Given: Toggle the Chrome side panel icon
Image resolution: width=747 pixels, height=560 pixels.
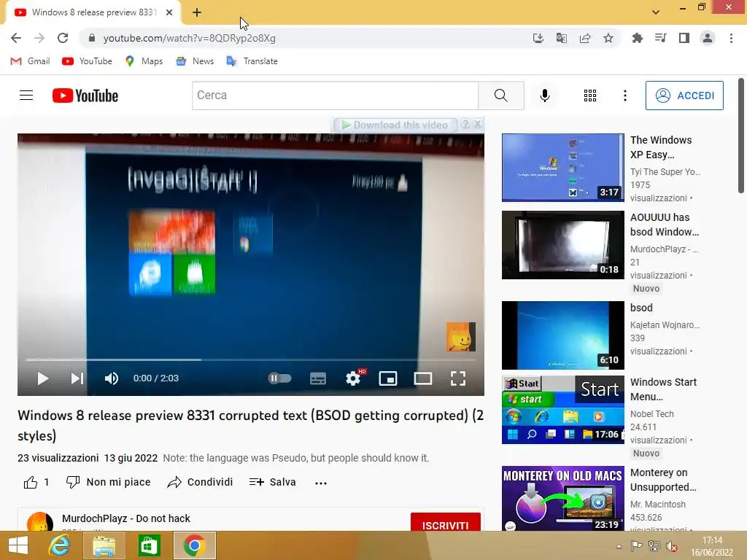Looking at the screenshot, I should pos(684,38).
